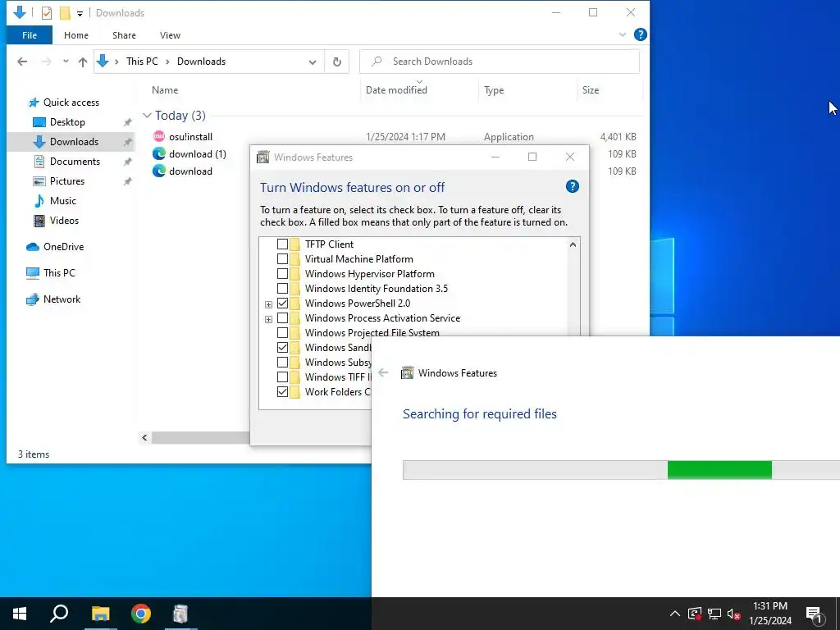Image resolution: width=840 pixels, height=630 pixels.
Task: Click This PC in the address bar
Action: coord(142,62)
